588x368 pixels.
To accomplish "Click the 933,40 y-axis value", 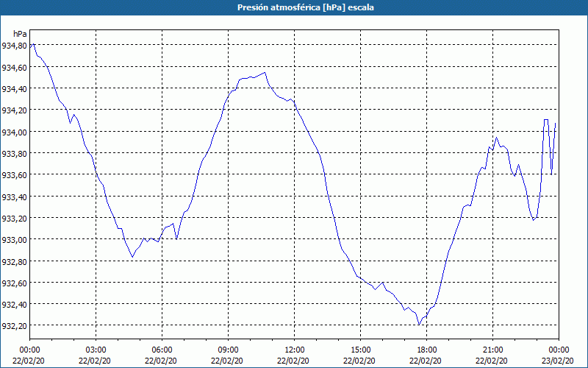I will [x=14, y=197].
